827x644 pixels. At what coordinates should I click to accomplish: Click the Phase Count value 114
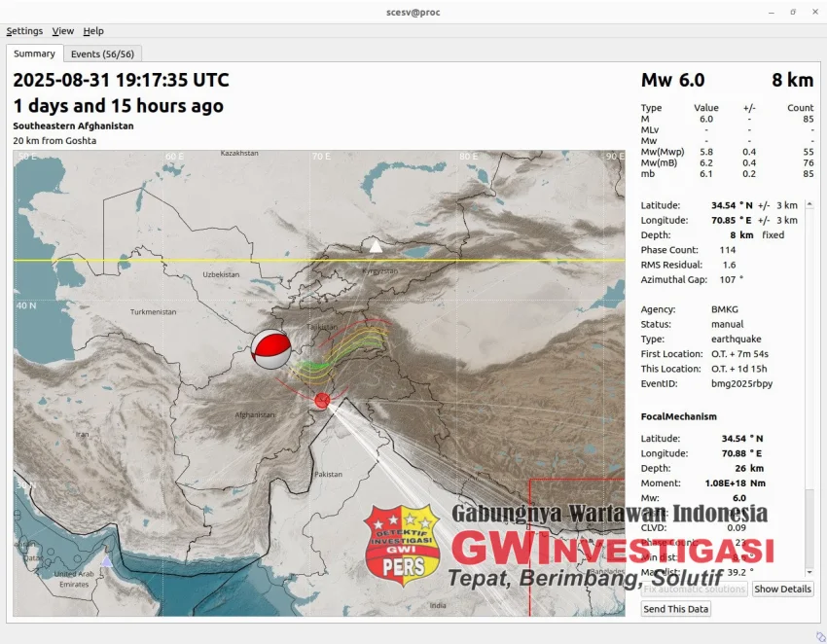(x=728, y=250)
